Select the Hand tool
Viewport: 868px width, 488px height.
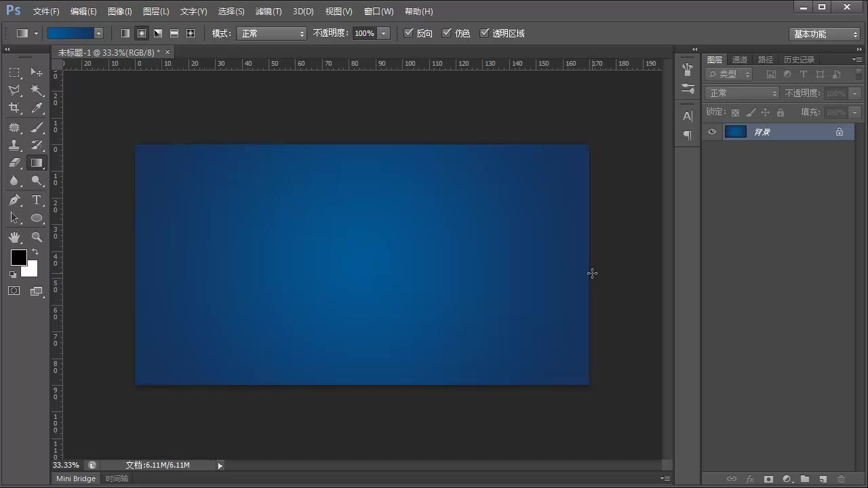[14, 237]
